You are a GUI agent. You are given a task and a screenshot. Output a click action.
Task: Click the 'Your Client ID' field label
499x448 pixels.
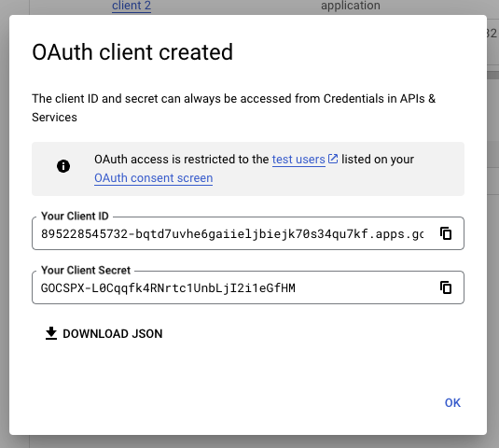tap(75, 217)
